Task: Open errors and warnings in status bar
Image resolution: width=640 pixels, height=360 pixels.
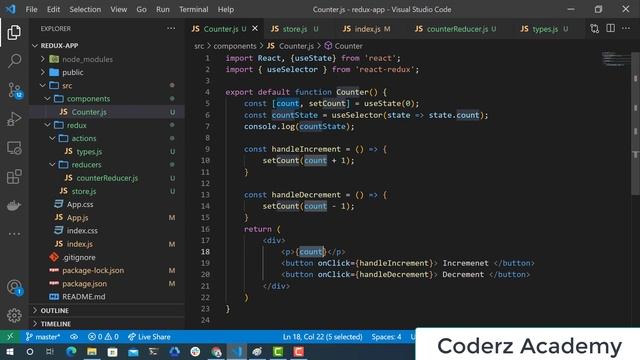Action: [x=103, y=337]
